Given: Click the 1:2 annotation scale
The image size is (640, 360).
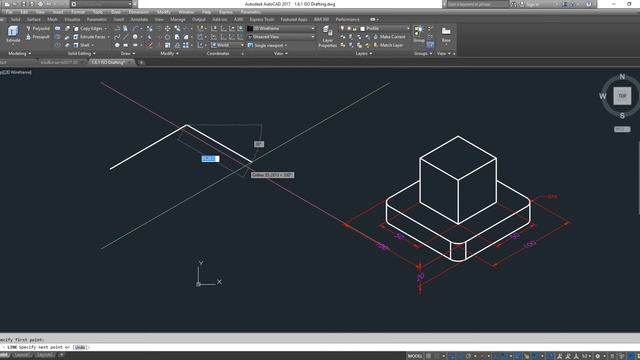Looking at the screenshot, I should (x=586, y=356).
